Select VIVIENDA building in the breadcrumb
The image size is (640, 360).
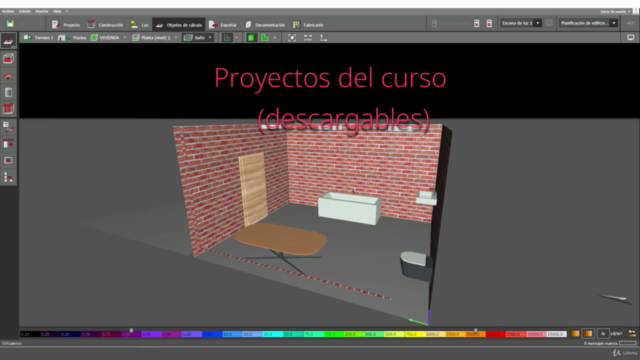(x=105, y=38)
